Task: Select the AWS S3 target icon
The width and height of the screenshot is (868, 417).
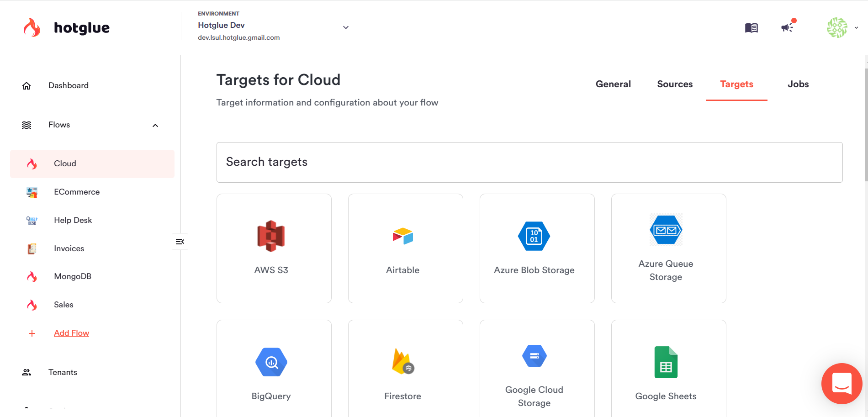Action: 271,236
